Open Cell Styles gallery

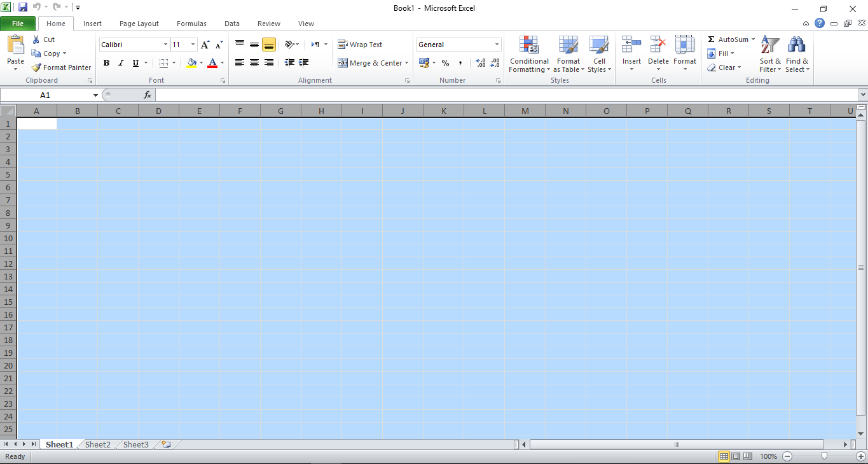[x=599, y=55]
